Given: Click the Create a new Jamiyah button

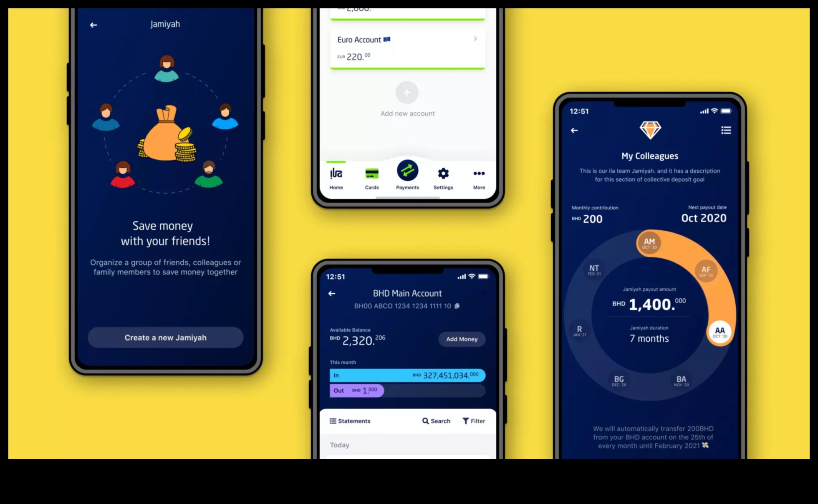Looking at the screenshot, I should point(165,338).
